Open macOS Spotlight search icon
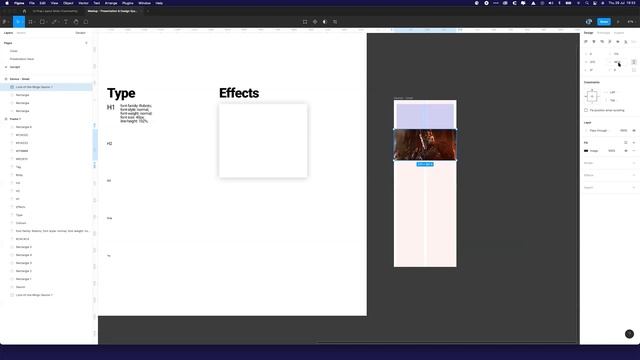This screenshot has height=360, width=640. pos(587,3)
